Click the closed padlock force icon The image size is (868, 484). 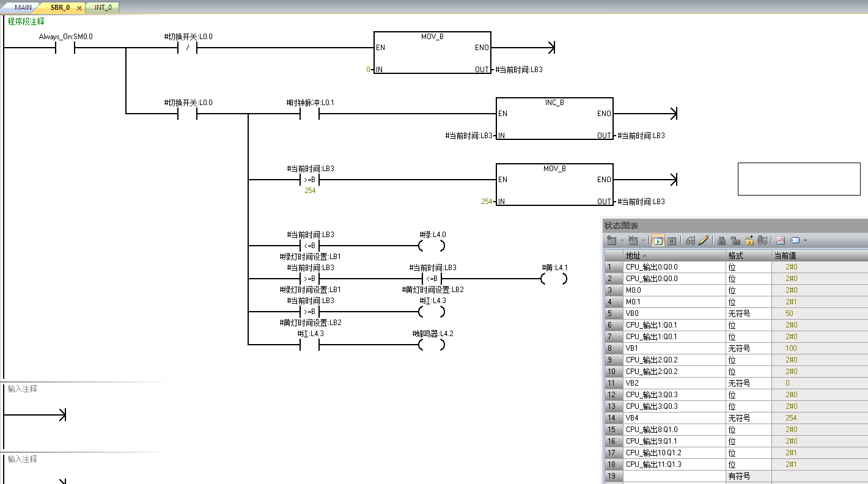tap(721, 241)
